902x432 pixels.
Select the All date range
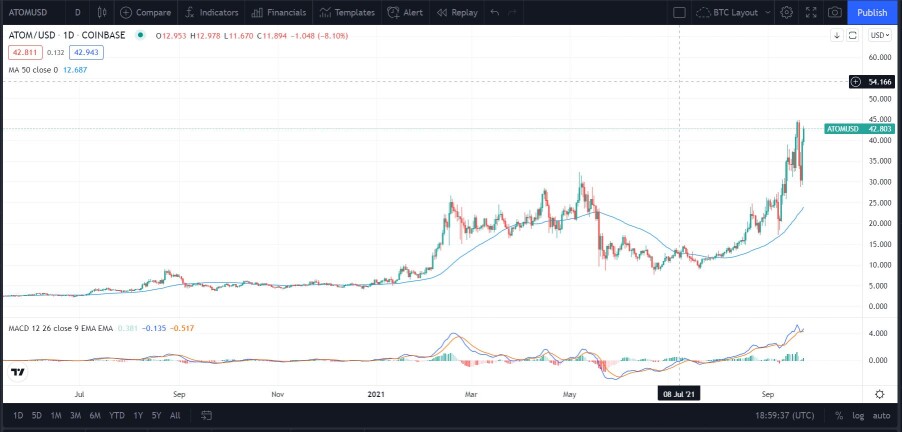pos(175,415)
